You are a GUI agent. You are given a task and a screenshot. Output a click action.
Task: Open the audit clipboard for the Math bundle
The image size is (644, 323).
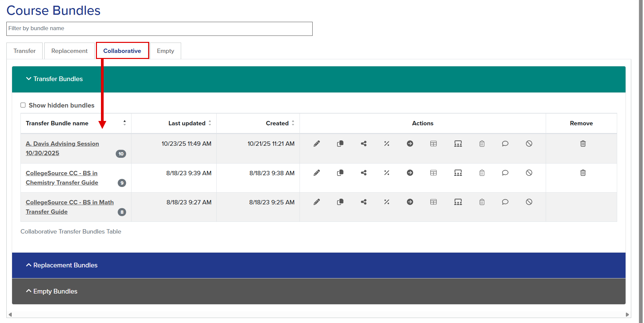482,202
